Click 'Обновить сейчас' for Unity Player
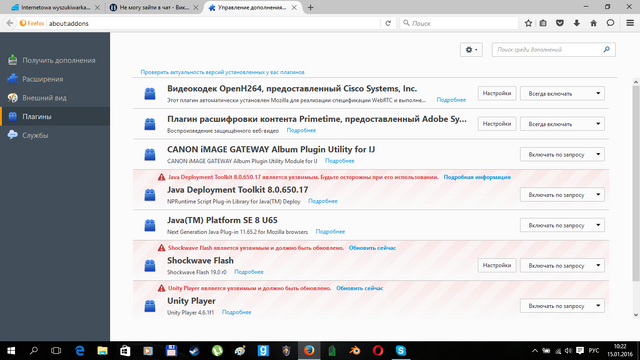Image resolution: width=640 pixels, height=360 pixels. coord(360,288)
